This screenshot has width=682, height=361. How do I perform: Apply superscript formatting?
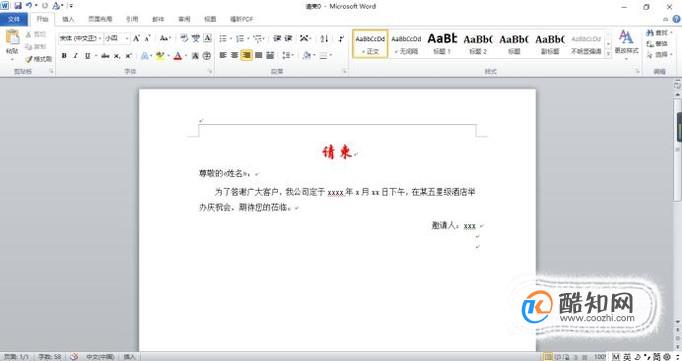(x=128, y=56)
